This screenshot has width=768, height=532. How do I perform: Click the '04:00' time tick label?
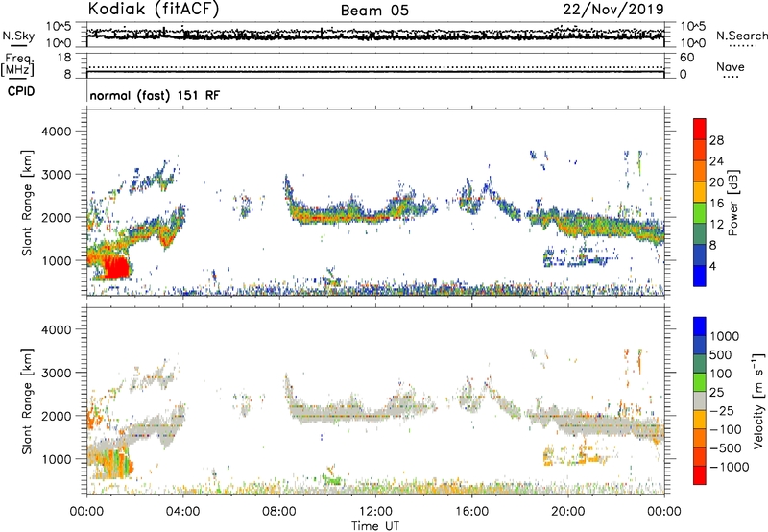click(182, 512)
